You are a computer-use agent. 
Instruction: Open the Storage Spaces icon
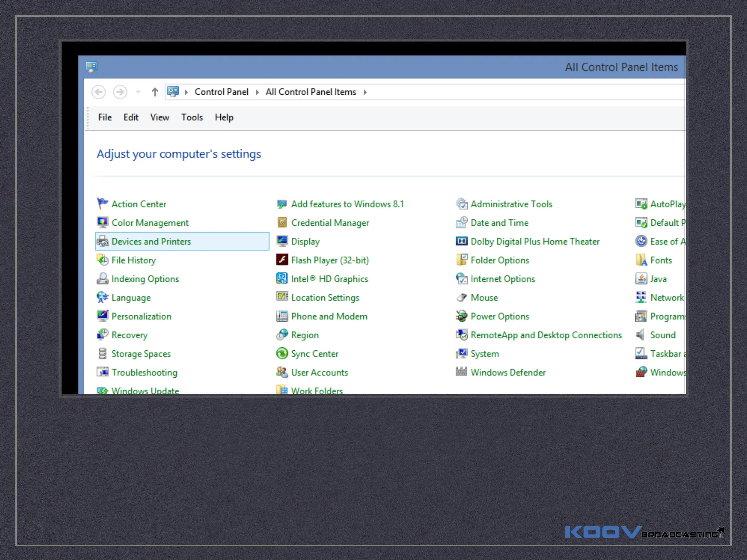pyautogui.click(x=102, y=353)
